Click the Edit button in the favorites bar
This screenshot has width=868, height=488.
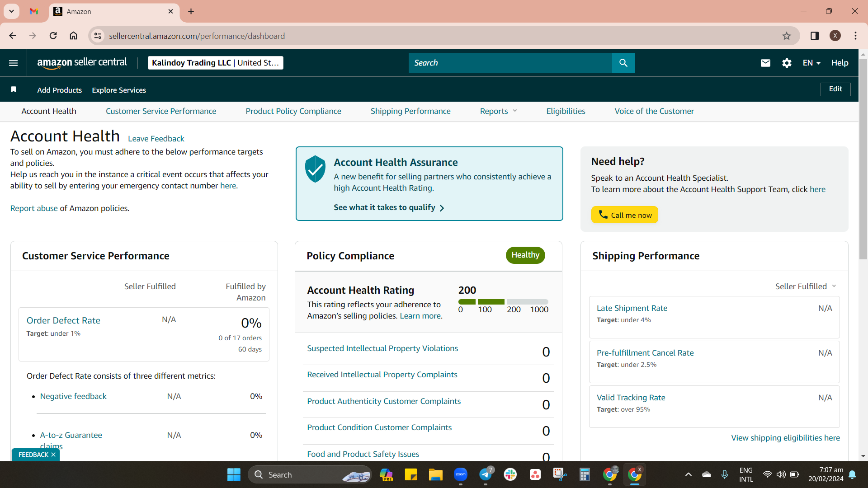click(x=835, y=89)
